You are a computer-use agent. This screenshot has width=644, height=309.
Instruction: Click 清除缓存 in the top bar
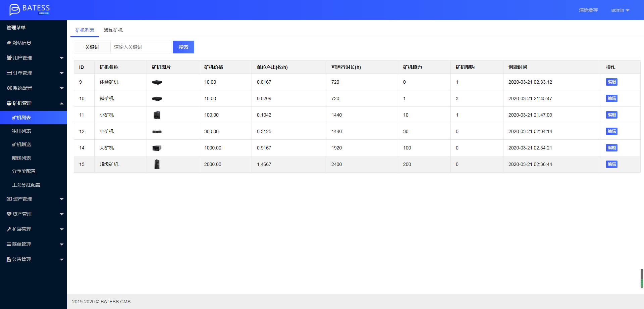[588, 10]
